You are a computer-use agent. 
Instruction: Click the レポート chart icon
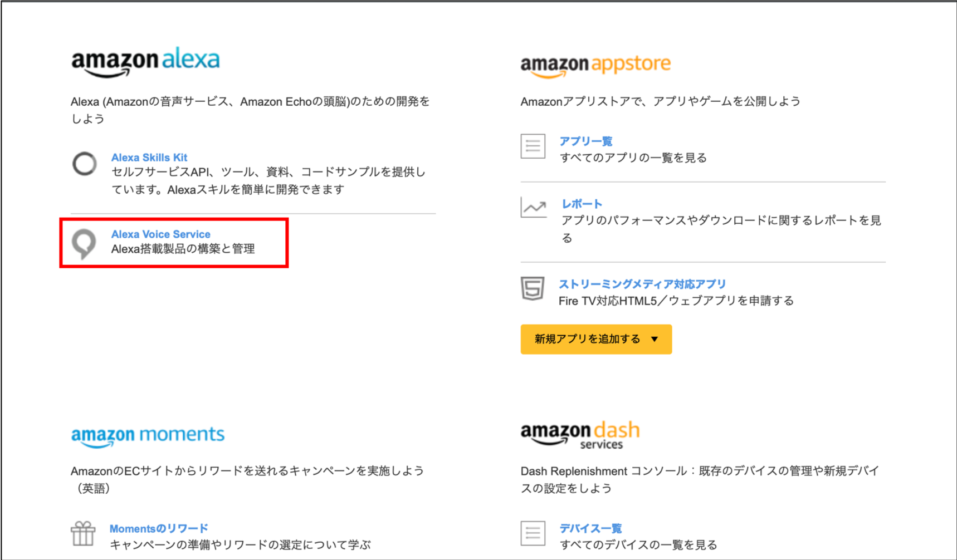click(533, 208)
